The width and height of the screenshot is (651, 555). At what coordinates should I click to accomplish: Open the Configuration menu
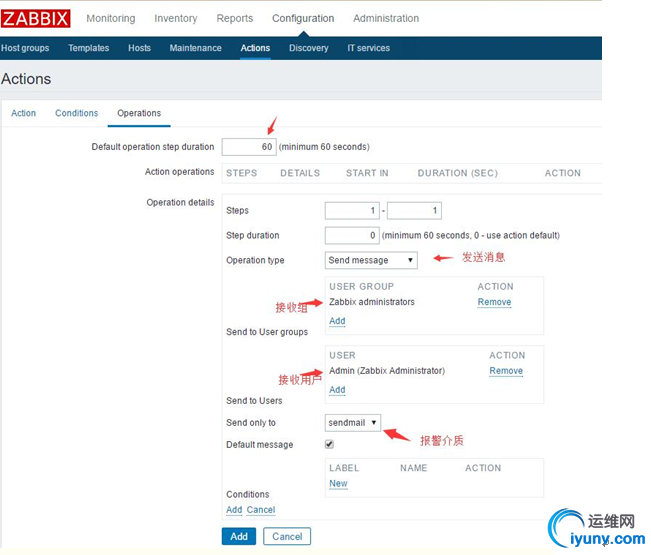click(303, 18)
